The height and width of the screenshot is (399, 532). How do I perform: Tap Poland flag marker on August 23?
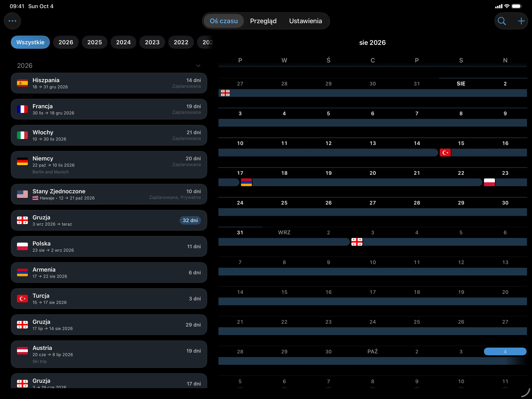tap(489, 182)
